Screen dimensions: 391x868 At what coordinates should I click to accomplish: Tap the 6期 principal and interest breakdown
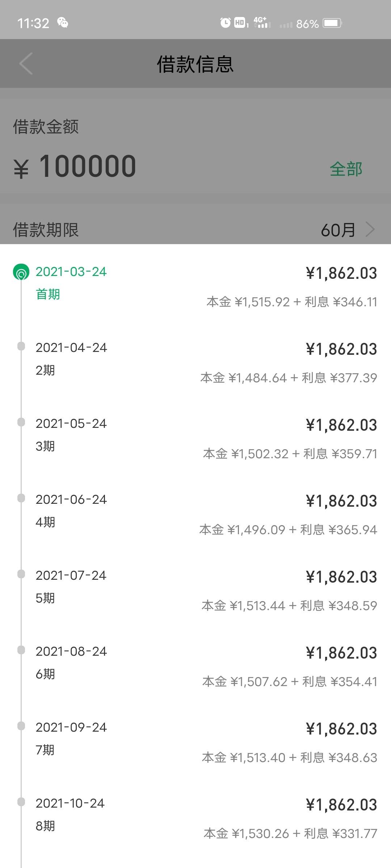point(290,682)
